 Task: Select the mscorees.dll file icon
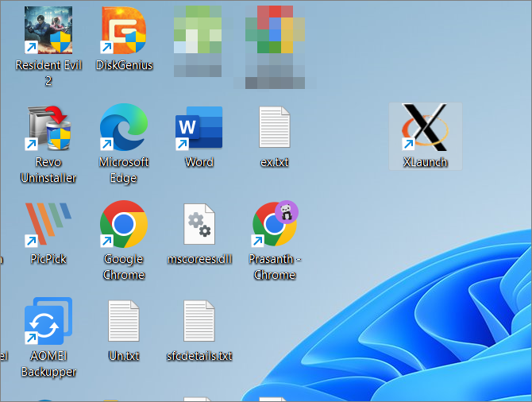click(199, 224)
